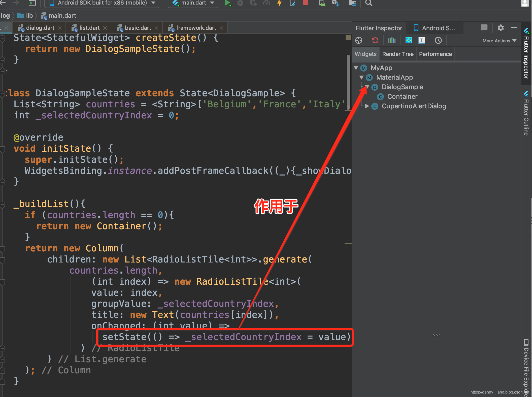Image resolution: width=532 pixels, height=397 pixels.
Task: Toggle Slow Animations clock icon
Action: 438,40
